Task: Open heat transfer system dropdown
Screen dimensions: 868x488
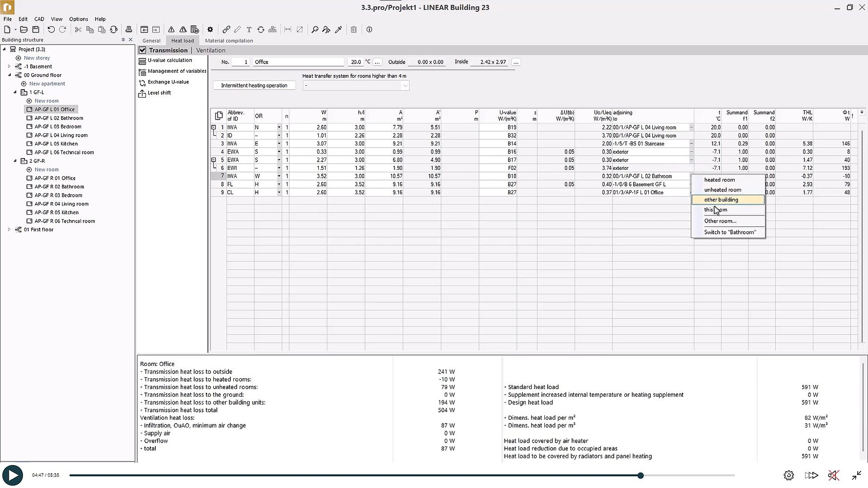Action: [x=405, y=86]
